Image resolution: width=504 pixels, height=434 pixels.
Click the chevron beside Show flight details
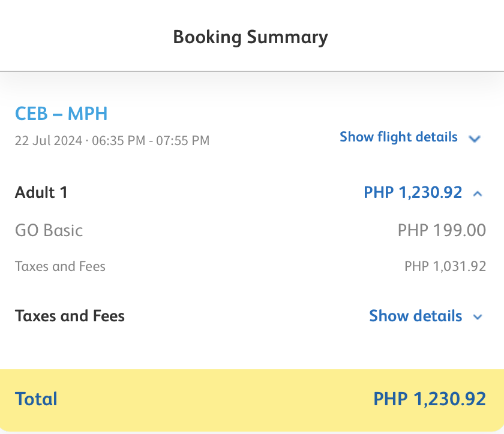click(475, 138)
